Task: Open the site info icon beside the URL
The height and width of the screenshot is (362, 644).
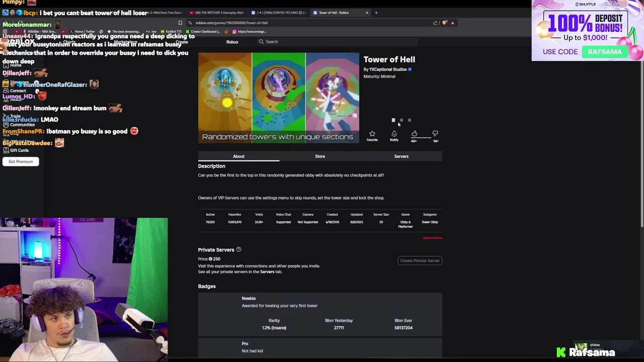Action: [190, 23]
